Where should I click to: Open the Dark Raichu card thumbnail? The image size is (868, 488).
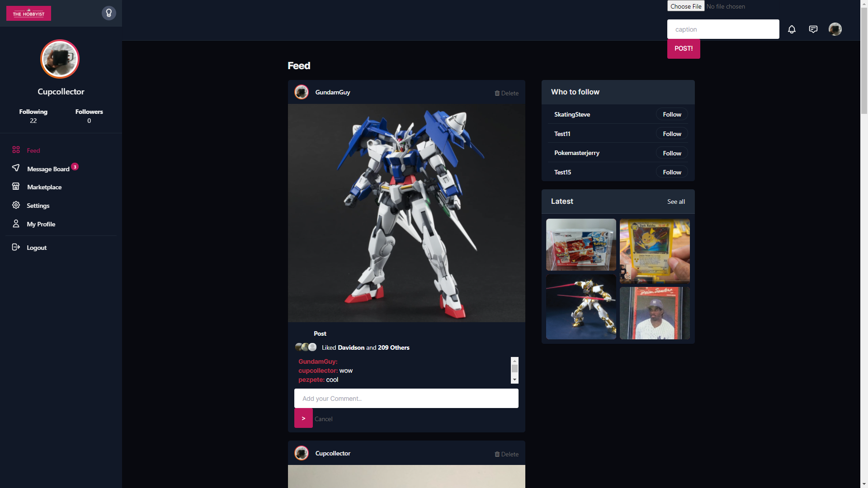click(x=655, y=251)
